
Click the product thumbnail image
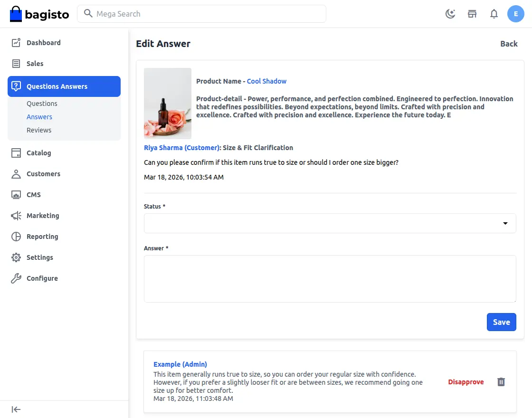(x=168, y=104)
